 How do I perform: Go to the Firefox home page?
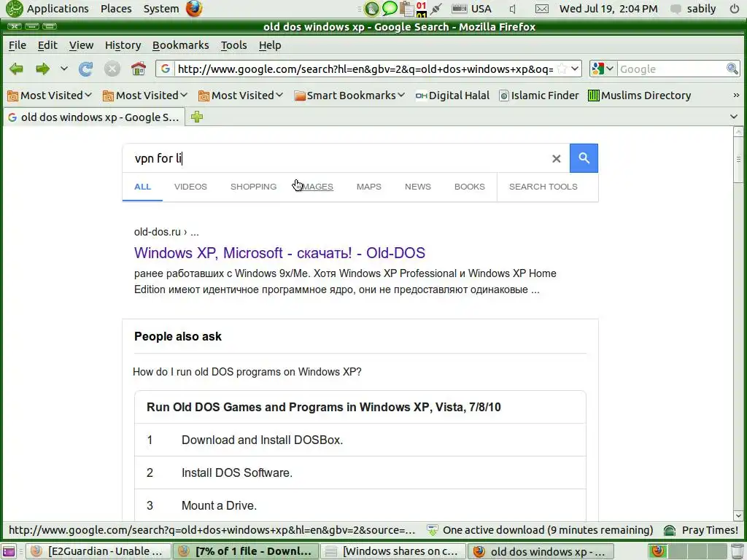[138, 69]
